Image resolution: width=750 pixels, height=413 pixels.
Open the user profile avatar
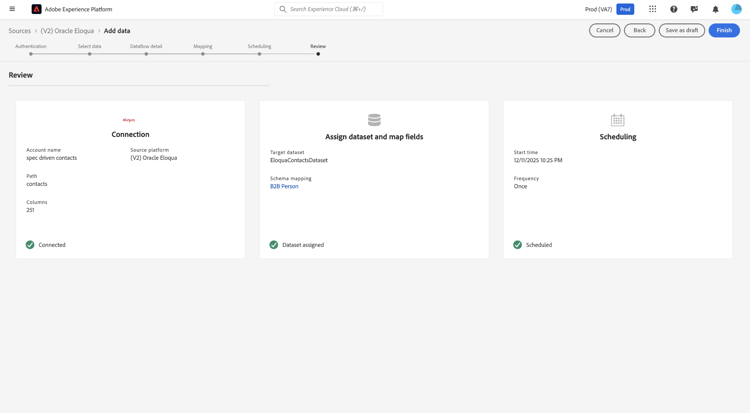coord(736,9)
